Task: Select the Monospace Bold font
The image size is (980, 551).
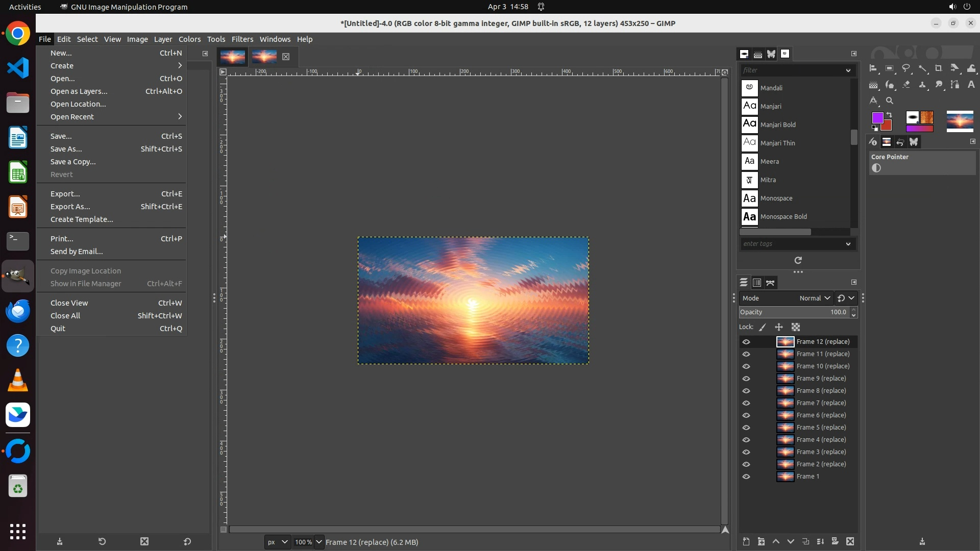Action: pos(783,217)
